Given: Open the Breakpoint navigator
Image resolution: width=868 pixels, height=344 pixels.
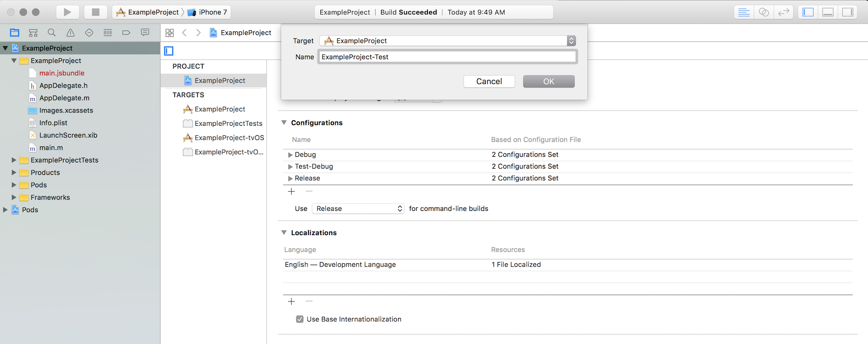Looking at the screenshot, I should (x=126, y=33).
